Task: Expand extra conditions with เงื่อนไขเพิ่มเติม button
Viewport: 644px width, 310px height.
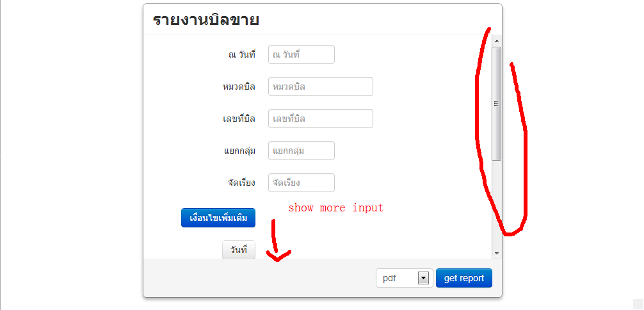Action: coord(218,218)
